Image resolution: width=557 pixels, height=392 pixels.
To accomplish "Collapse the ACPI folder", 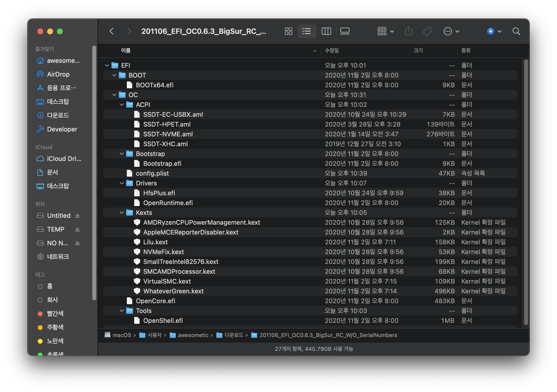I will (x=122, y=105).
